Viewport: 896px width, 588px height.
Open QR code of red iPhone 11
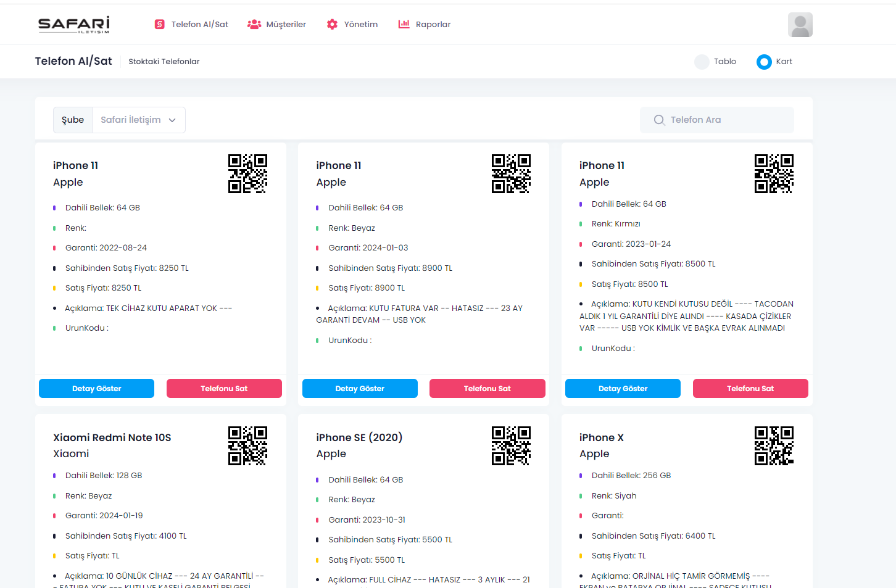[774, 173]
